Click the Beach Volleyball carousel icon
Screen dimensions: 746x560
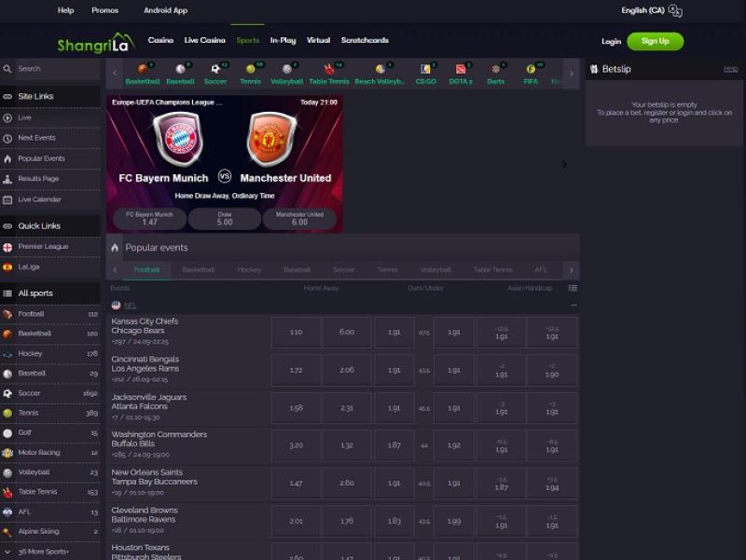tap(380, 74)
